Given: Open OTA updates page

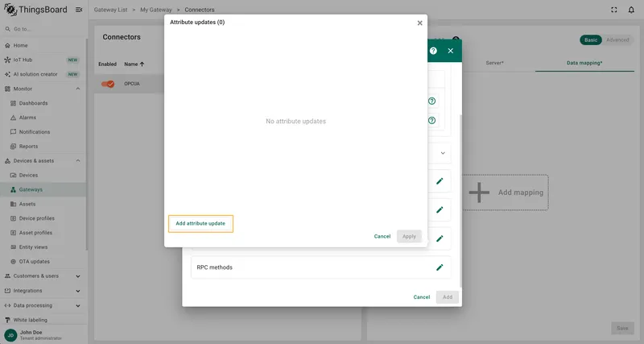Looking at the screenshot, I should pos(43,261).
